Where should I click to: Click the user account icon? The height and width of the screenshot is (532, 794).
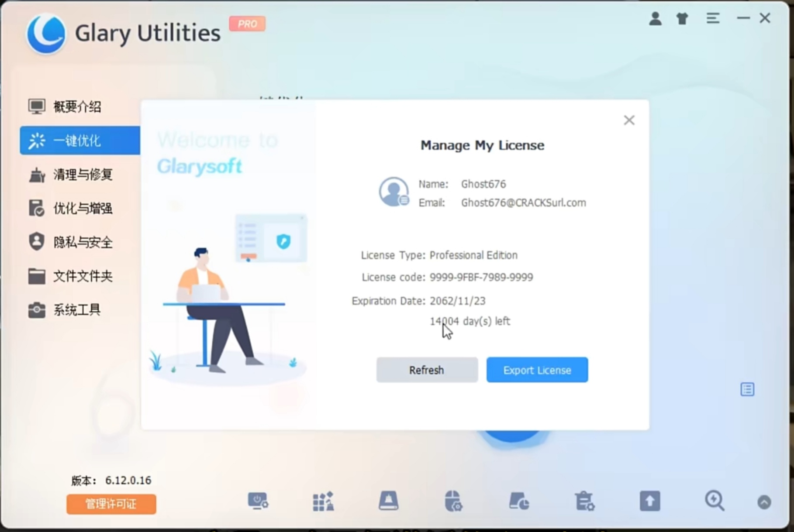[655, 18]
